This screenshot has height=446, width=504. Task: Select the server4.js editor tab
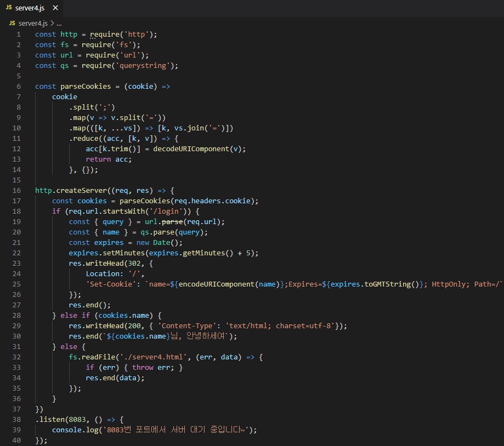tap(31, 8)
